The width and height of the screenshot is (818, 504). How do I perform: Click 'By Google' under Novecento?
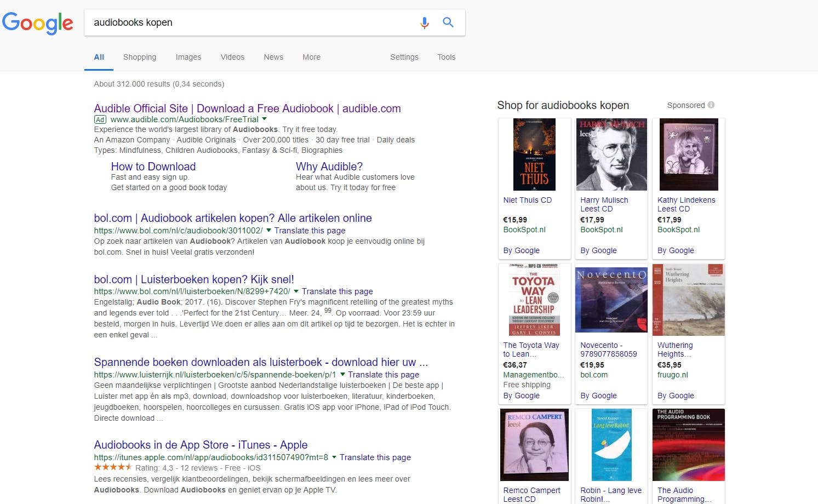tap(599, 396)
